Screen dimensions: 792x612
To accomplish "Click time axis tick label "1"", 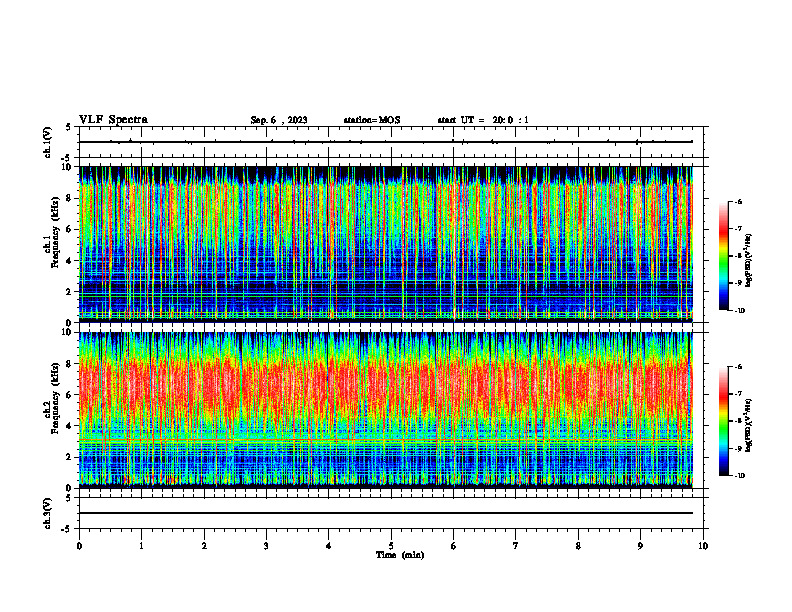I will (x=142, y=546).
